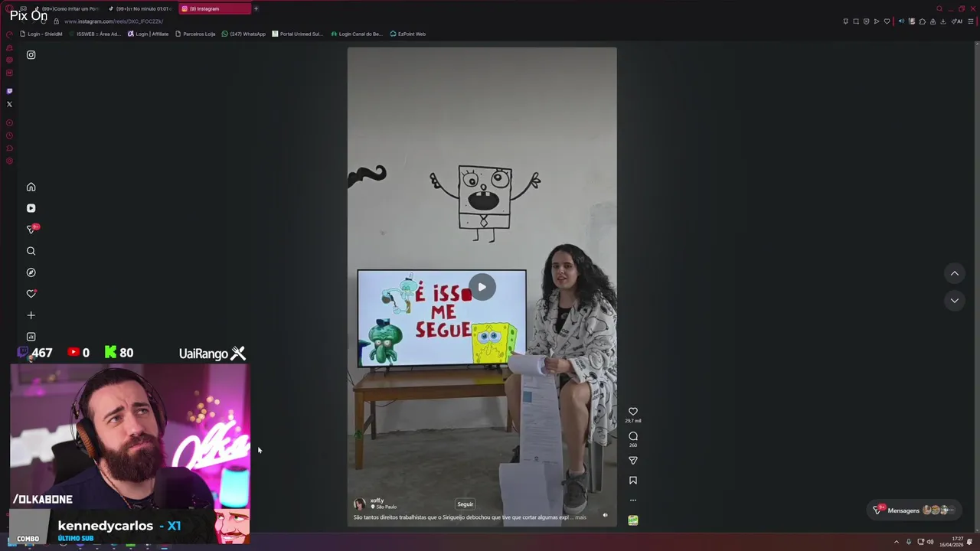
Task: Open 'Parceiros Loija' bookmark
Action: 195,34
